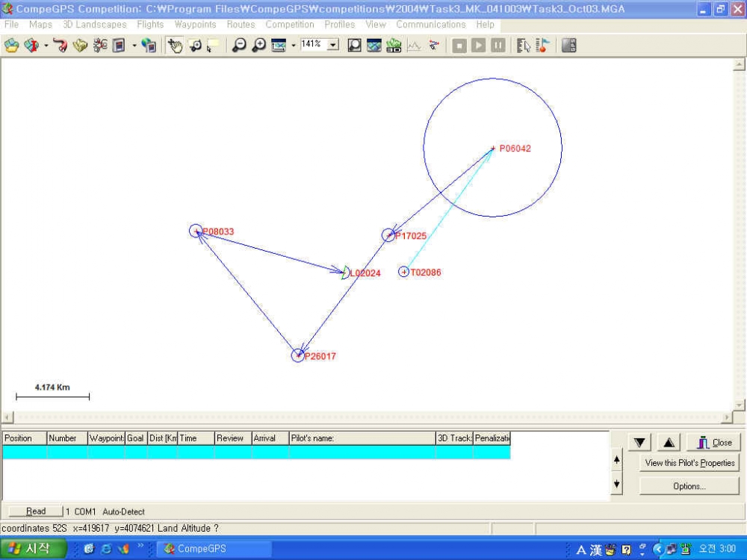The image size is (747, 560).
Task: Open the Waypoints menu
Action: pyautogui.click(x=195, y=25)
